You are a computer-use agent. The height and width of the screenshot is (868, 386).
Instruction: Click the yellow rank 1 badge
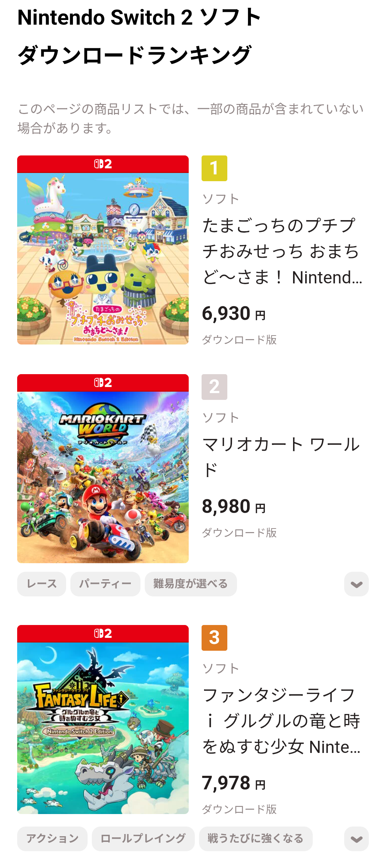pyautogui.click(x=214, y=168)
